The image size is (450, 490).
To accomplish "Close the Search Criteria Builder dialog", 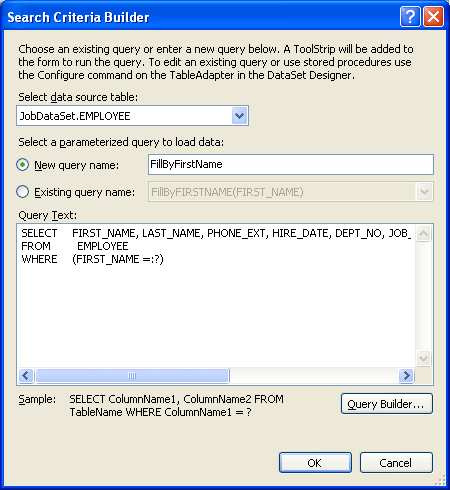I will click(433, 16).
